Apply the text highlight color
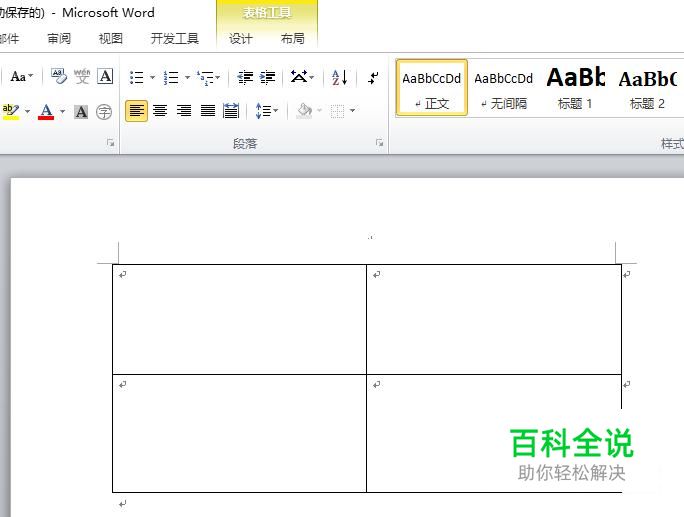This screenshot has height=517, width=684. (10, 111)
